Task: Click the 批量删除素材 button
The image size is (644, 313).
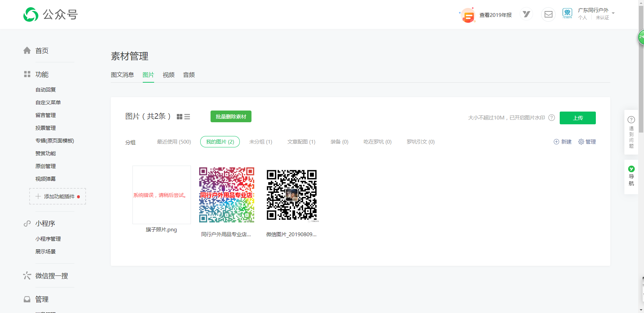Action: tap(231, 116)
